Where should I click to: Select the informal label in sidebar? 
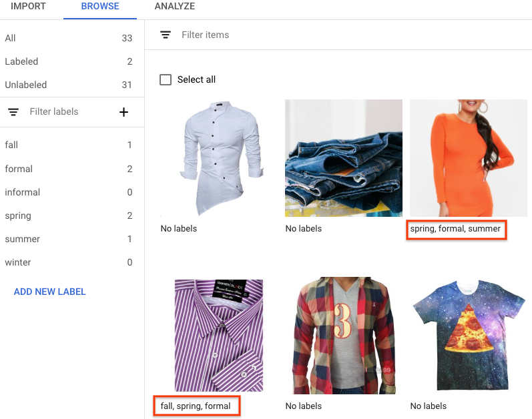67,192
